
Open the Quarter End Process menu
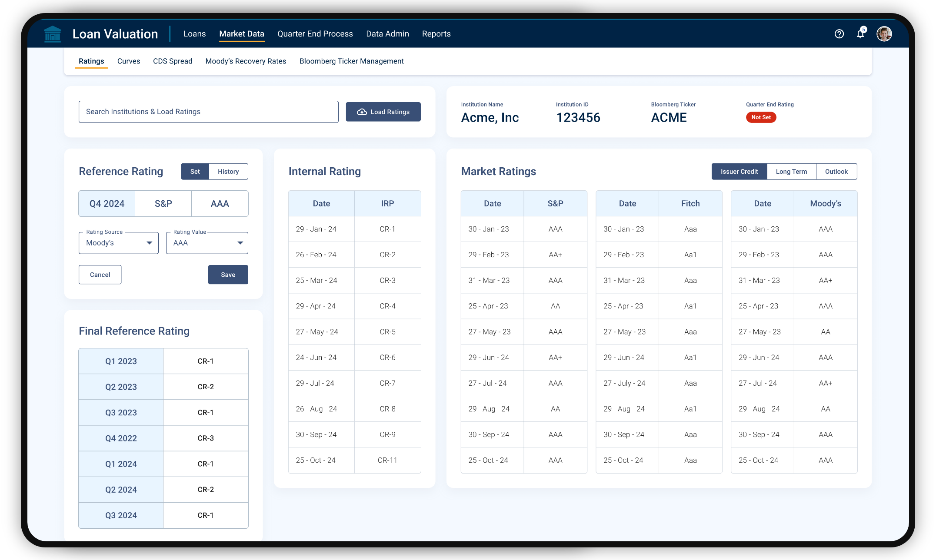tap(315, 34)
